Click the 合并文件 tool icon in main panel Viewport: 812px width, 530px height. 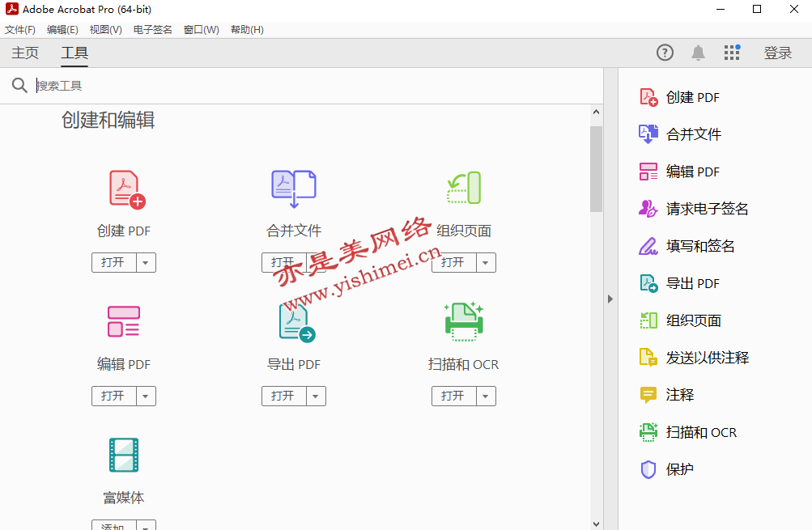(x=294, y=189)
